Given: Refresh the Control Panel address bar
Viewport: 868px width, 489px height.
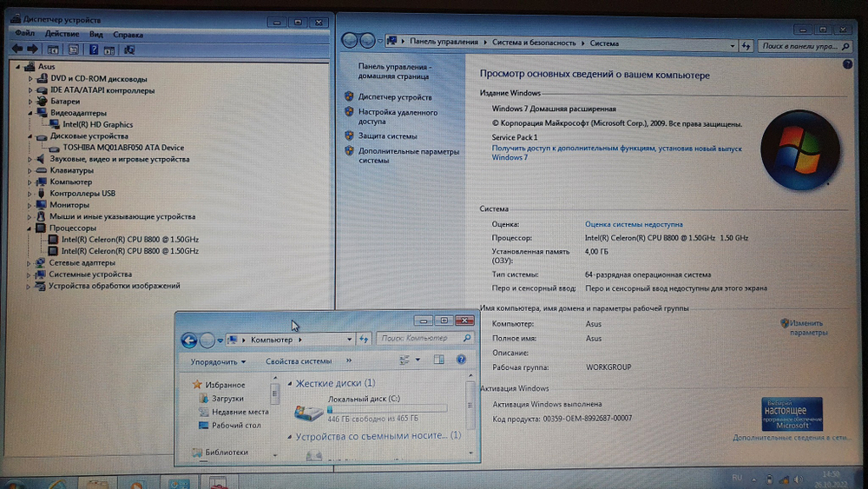Looking at the screenshot, I should pyautogui.click(x=746, y=46).
